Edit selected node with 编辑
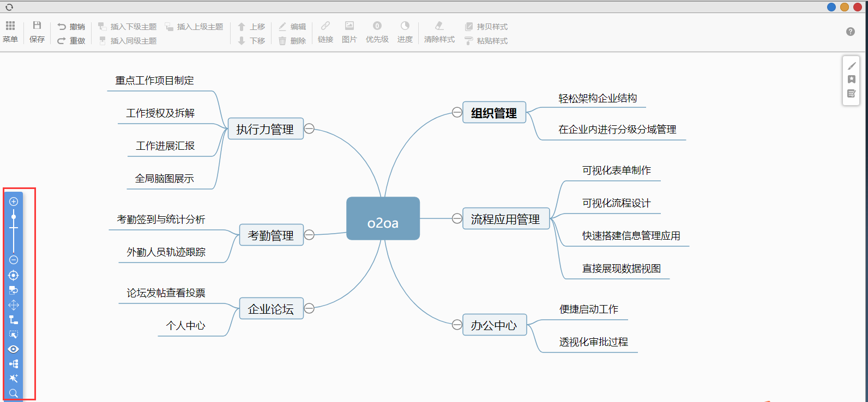Viewport: 868px width, 402px height. click(292, 27)
